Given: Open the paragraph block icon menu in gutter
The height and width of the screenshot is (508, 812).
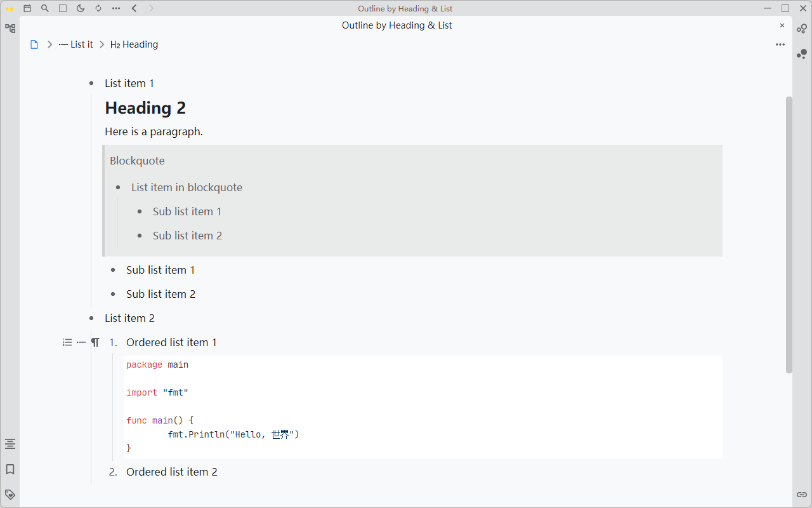Looking at the screenshot, I should coord(95,342).
